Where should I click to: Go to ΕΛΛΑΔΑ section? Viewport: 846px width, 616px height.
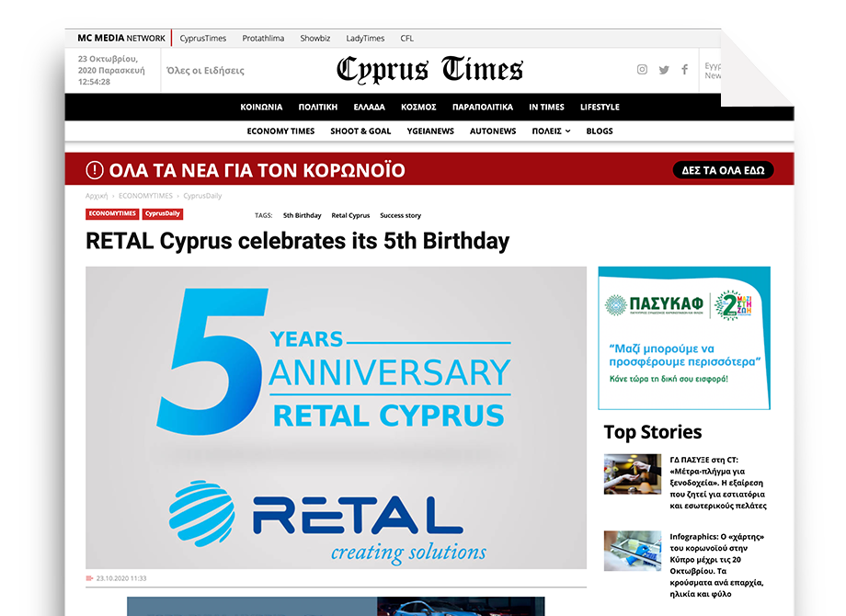click(369, 107)
